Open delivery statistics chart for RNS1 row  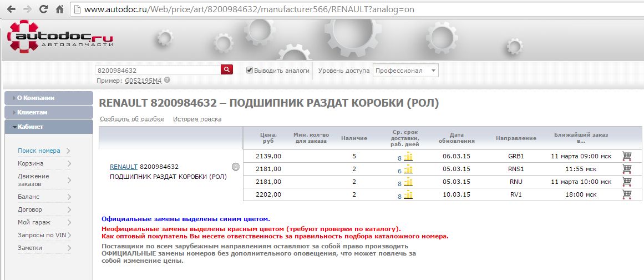tap(408, 169)
